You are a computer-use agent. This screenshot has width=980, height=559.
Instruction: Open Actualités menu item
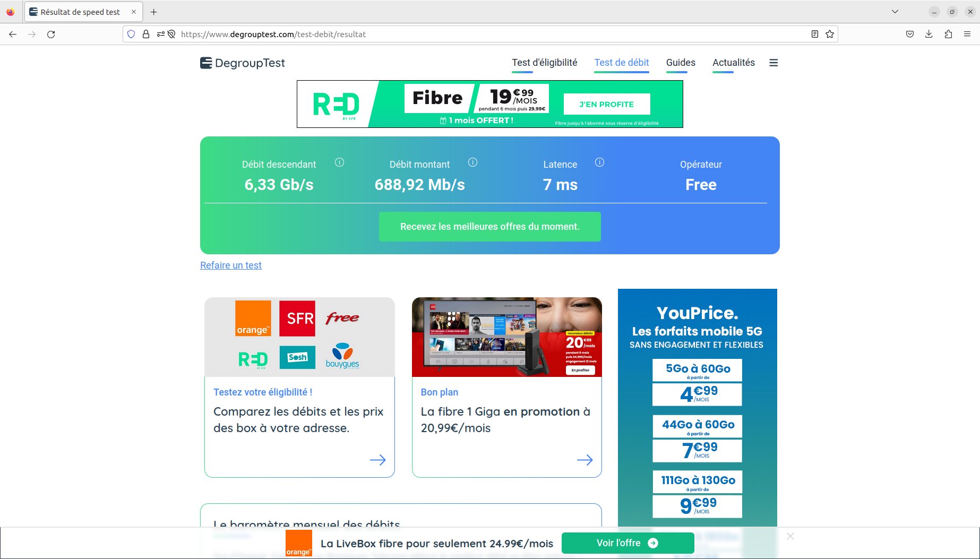(734, 63)
